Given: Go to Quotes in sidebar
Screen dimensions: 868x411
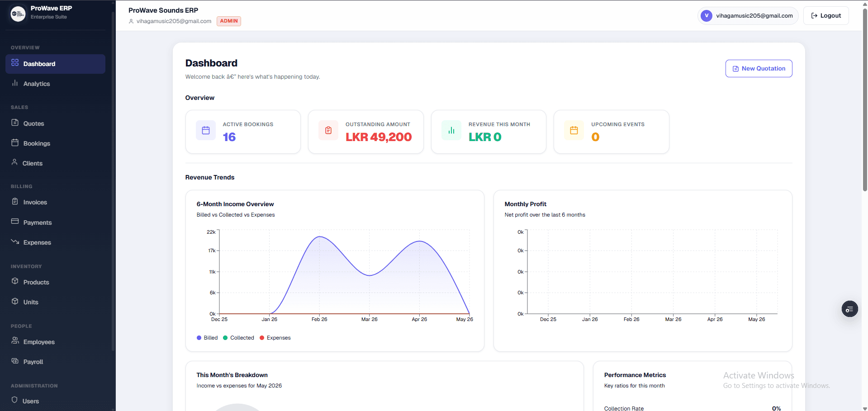Looking at the screenshot, I should click(55, 123).
